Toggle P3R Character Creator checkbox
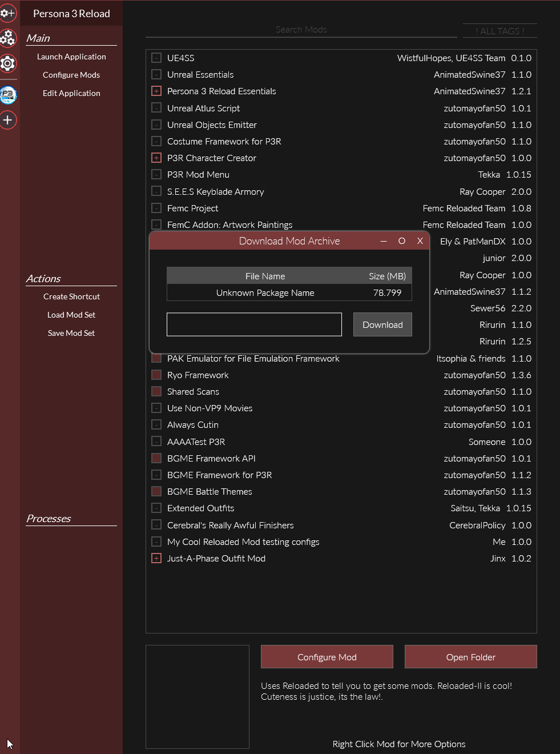The height and width of the screenshot is (754, 560). pos(156,158)
